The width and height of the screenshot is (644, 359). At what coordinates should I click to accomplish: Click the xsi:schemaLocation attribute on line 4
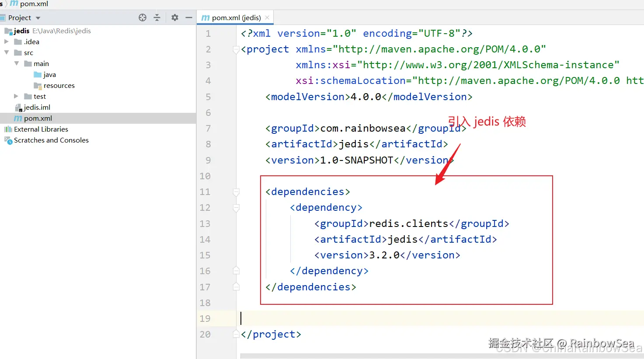coord(470,81)
